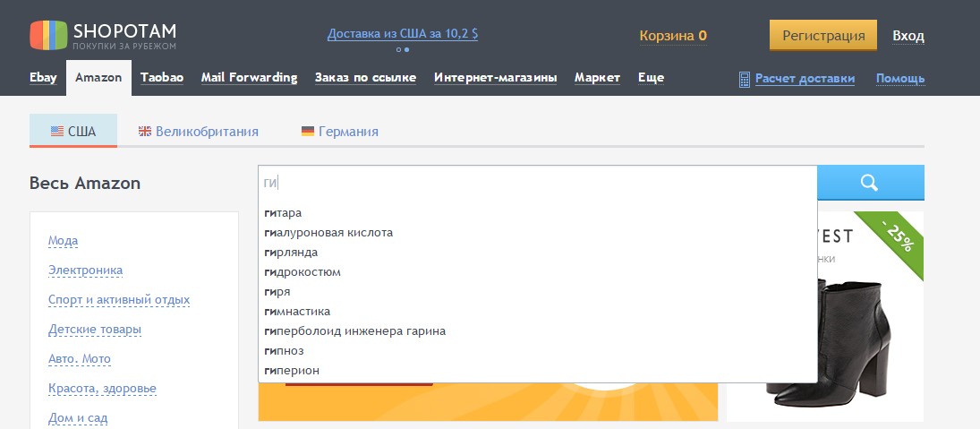Click the black boot product image

point(855,343)
